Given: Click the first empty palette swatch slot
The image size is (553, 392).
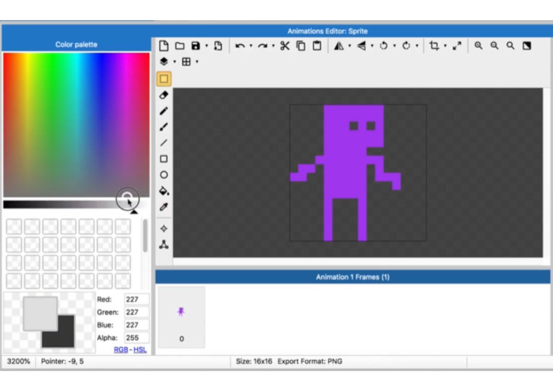Looking at the screenshot, I should 14,226.
